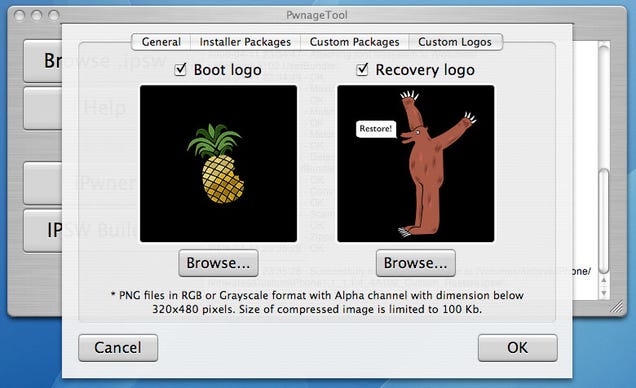The width and height of the screenshot is (636, 388).
Task: Click the IPSW Builder button in PwnageTool window
Action: coord(43,231)
